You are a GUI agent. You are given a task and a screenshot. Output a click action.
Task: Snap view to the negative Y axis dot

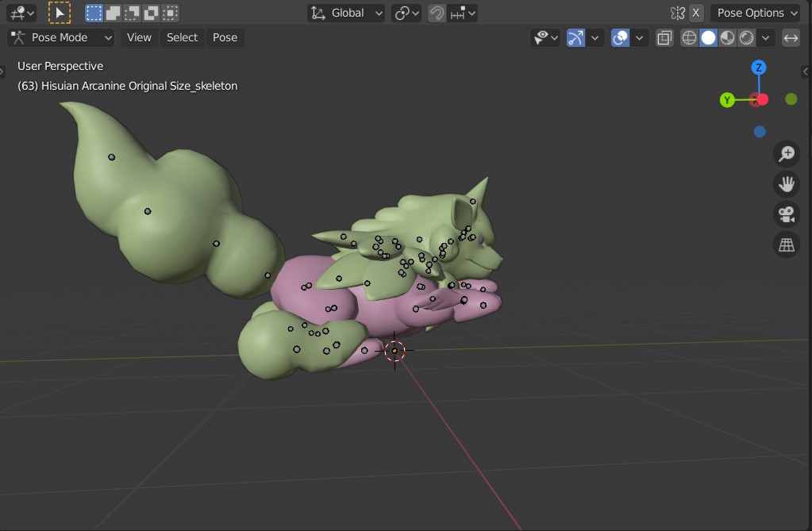pyautogui.click(x=791, y=99)
